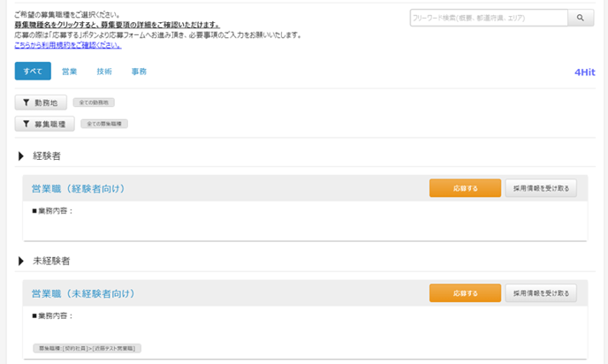The image size is (608, 364).
Task: Open the 募集職種 filter with funnel icon
Action: point(44,124)
